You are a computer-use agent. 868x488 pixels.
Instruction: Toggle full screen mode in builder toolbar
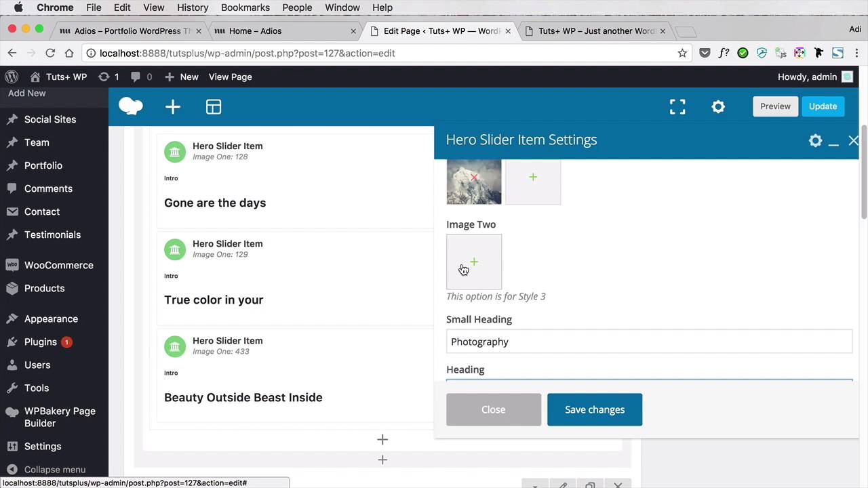[x=677, y=106]
